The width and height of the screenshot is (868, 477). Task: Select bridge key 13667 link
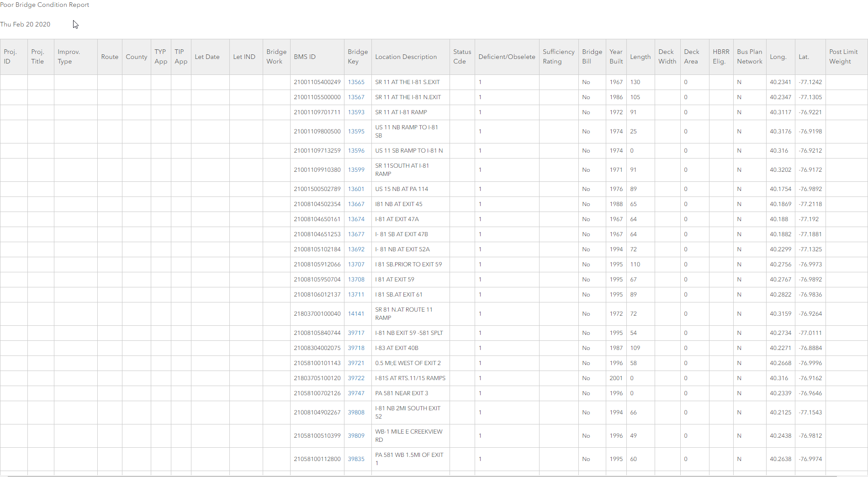[x=356, y=204]
